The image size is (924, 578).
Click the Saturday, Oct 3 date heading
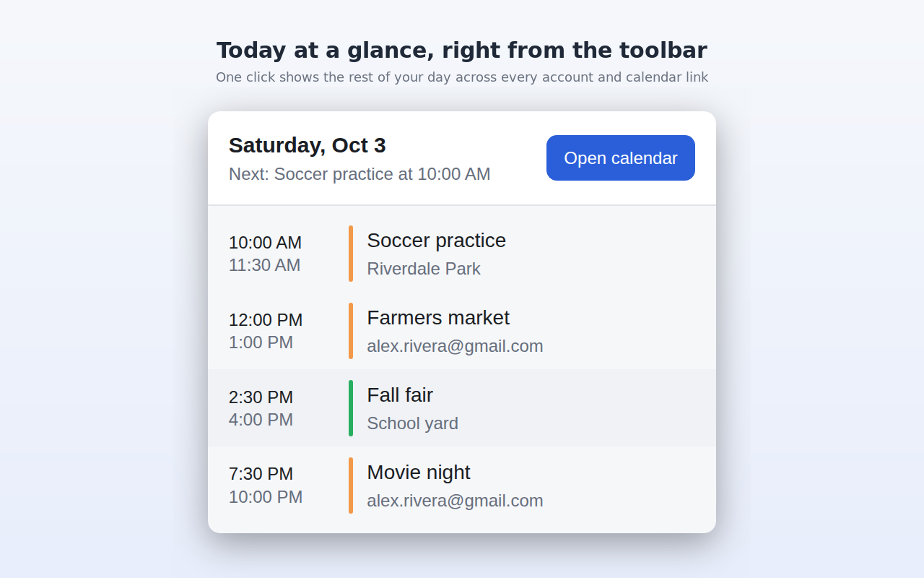pyautogui.click(x=308, y=145)
